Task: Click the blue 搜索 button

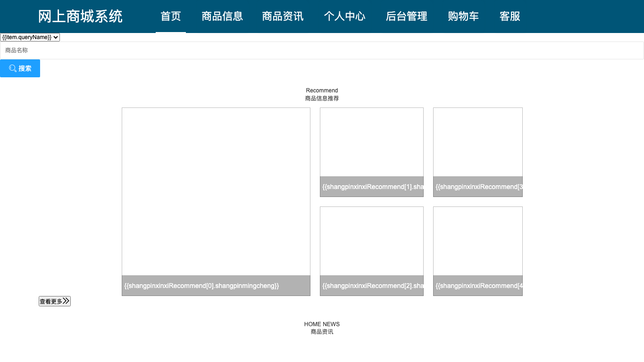Action: pyautogui.click(x=20, y=68)
